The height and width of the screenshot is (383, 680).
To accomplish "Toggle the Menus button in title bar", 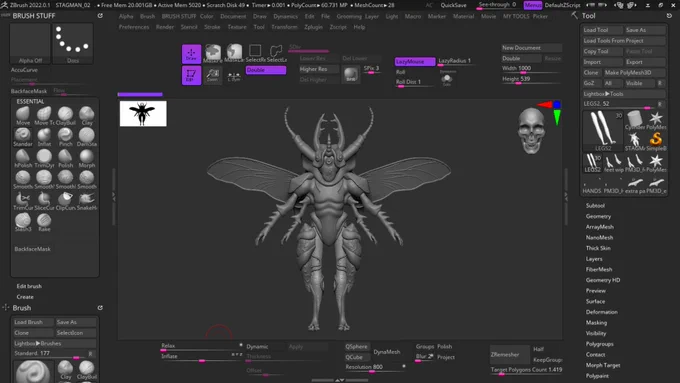I will coord(533,5).
